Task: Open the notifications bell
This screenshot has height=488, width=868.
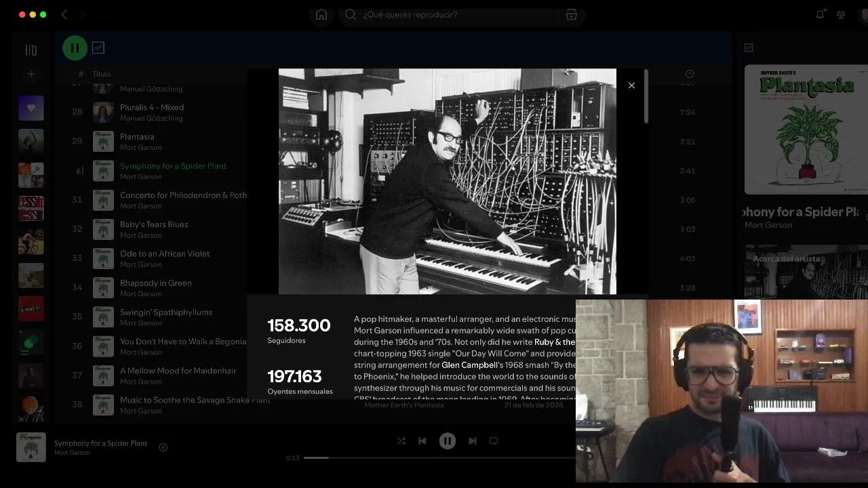Action: click(x=820, y=14)
